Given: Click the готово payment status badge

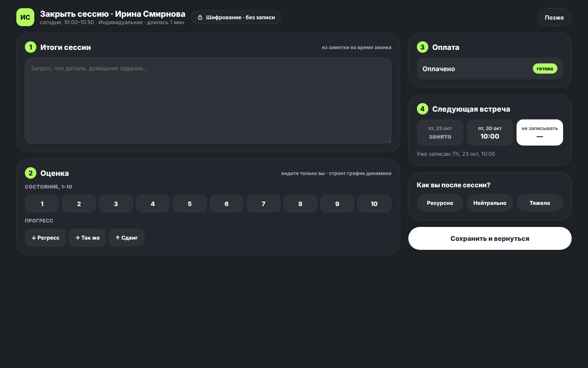Looking at the screenshot, I should (x=545, y=69).
